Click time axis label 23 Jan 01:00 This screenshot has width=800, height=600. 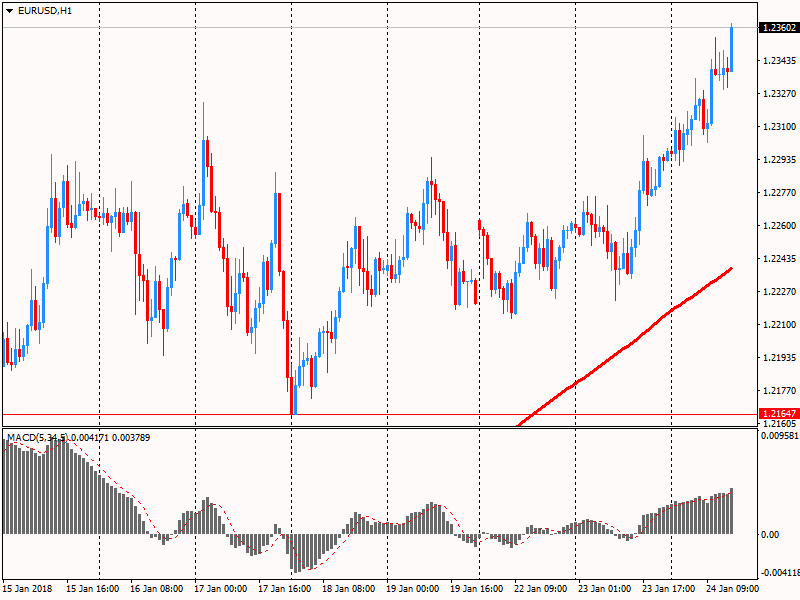[605, 589]
